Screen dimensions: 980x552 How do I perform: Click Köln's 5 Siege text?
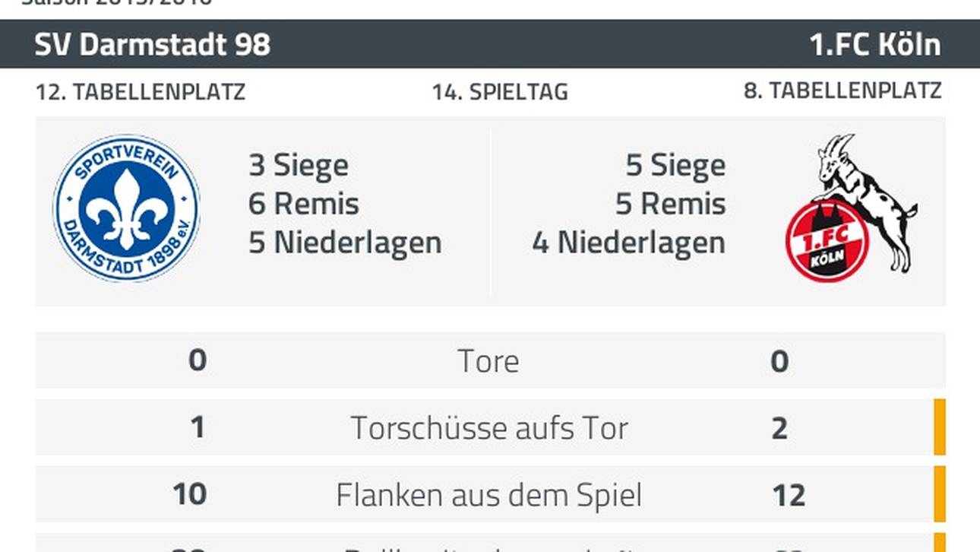click(675, 166)
